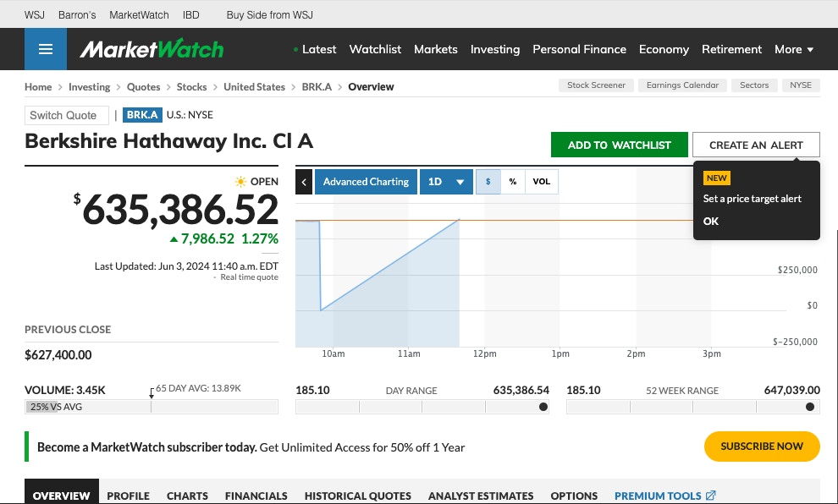The width and height of the screenshot is (838, 504).
Task: Switch chart to dollar display
Action: pyautogui.click(x=488, y=182)
